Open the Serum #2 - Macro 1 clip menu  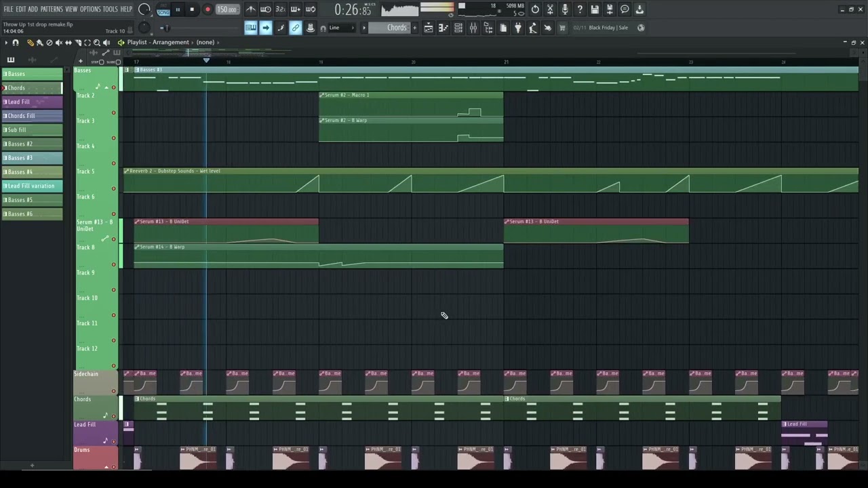click(322, 95)
